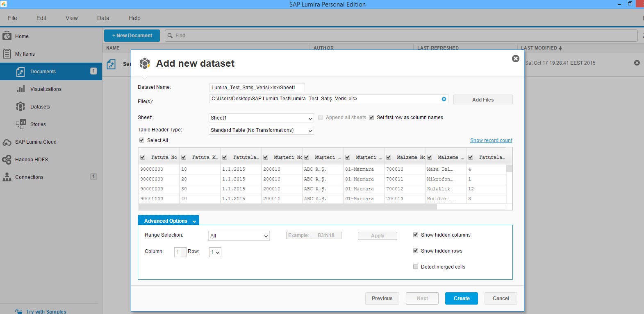Open the Data menu
The width and height of the screenshot is (644, 314).
(x=103, y=18)
